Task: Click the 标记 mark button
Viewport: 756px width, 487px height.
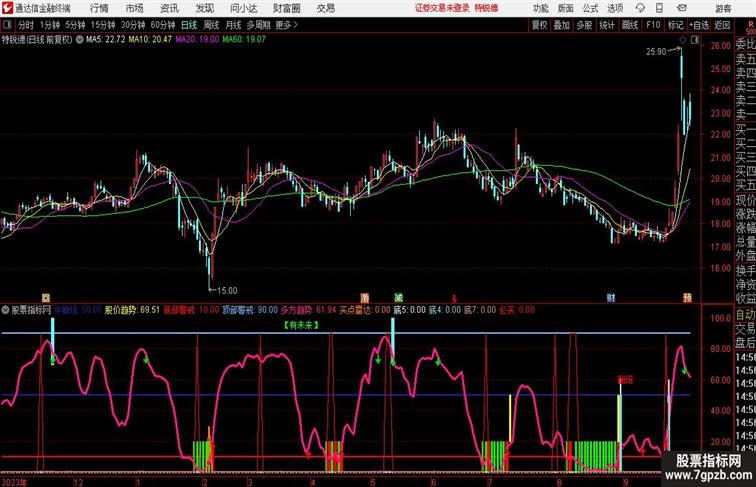Action: 675,25
